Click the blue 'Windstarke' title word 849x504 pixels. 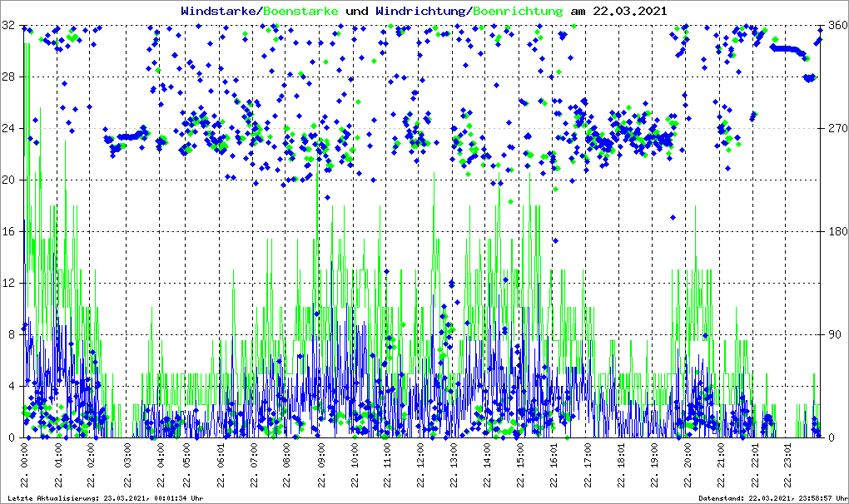point(221,12)
